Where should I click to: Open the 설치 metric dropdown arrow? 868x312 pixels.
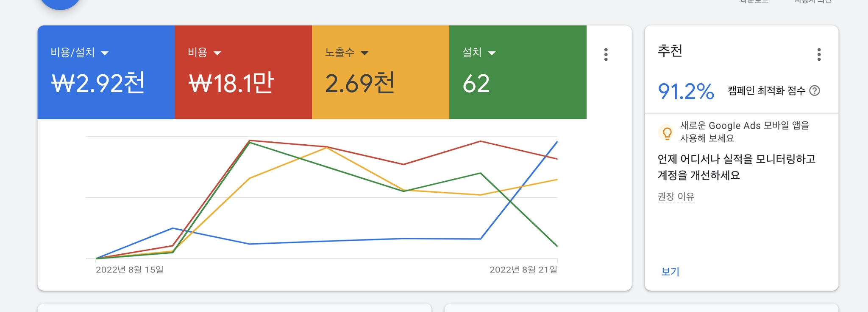(492, 53)
